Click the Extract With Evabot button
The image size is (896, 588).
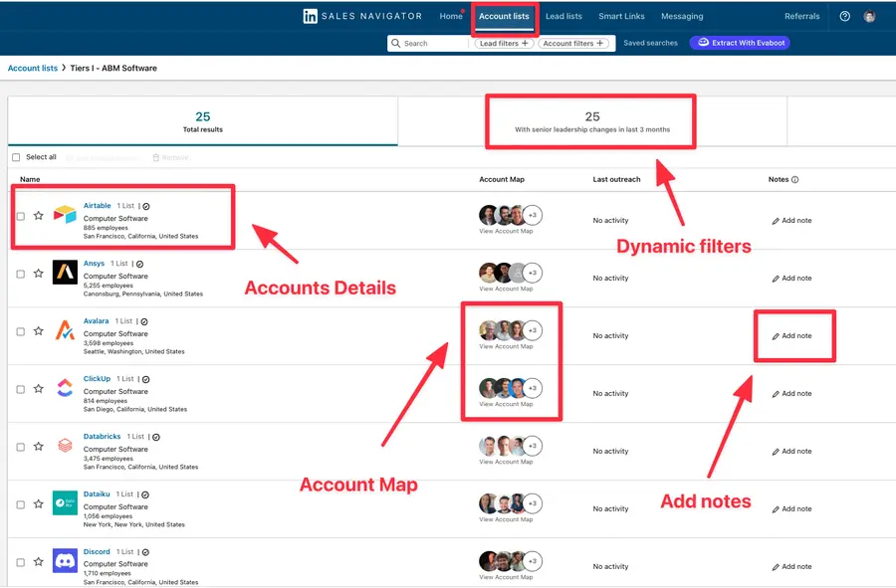(739, 43)
